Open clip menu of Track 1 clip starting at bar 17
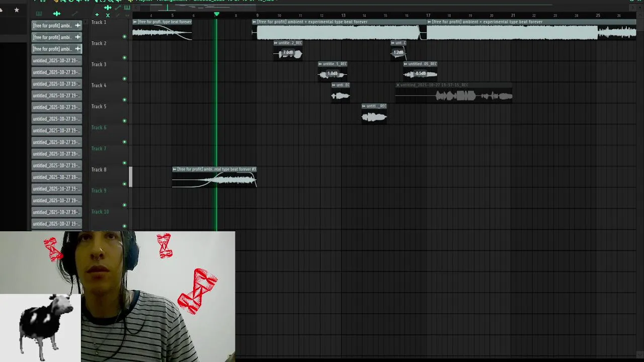 point(430,22)
